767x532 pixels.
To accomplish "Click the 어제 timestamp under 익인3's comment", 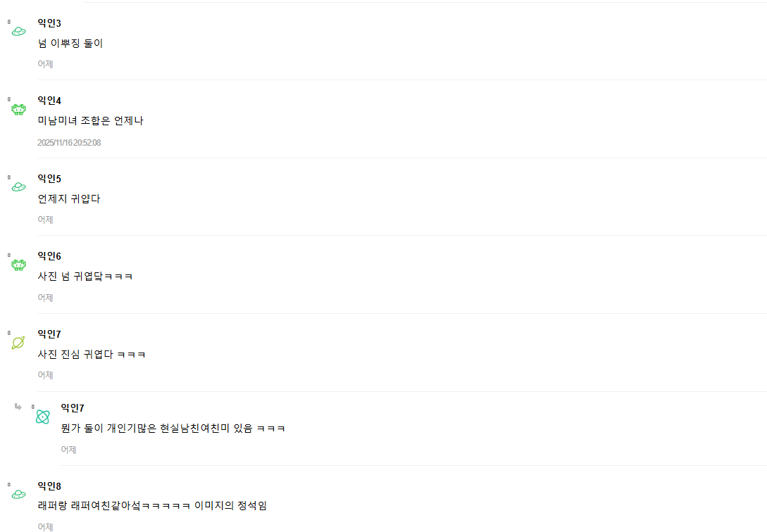I will click(46, 64).
